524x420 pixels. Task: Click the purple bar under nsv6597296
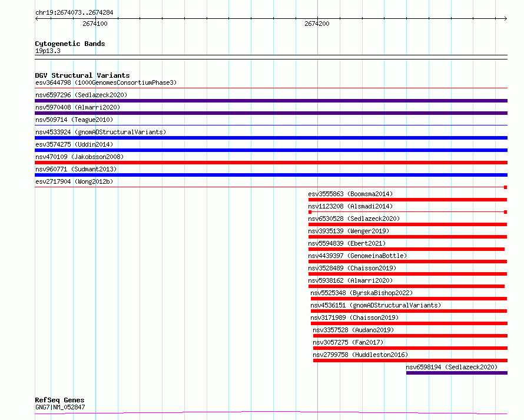point(271,101)
